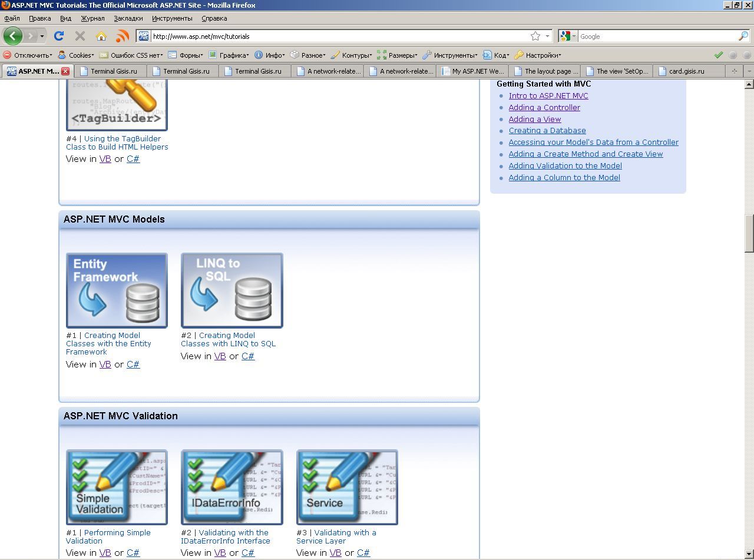Open the TagBuilder tutorial thumbnail

coord(117,106)
